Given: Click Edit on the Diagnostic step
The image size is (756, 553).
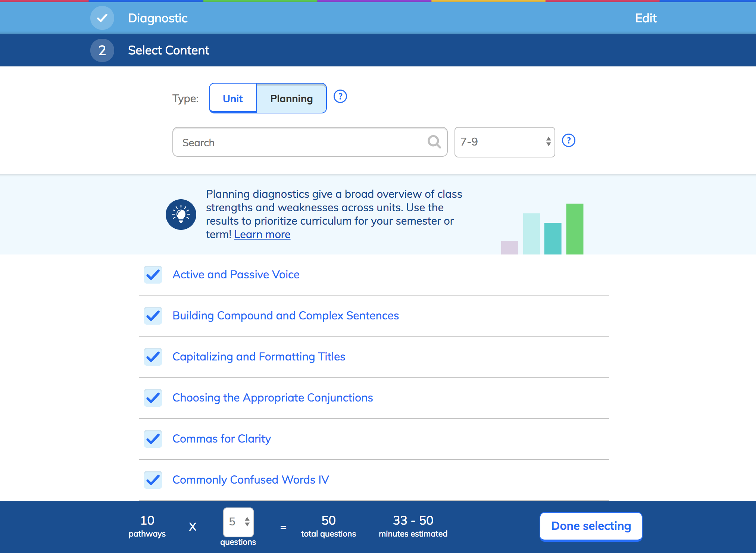Looking at the screenshot, I should [646, 18].
